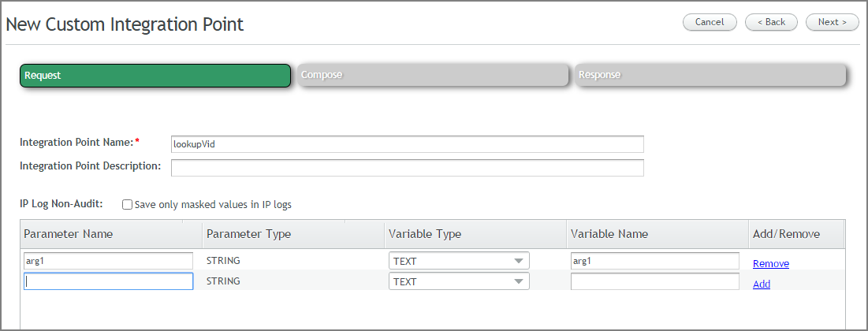Expand the second row TEXT variable type dropdown
The height and width of the screenshot is (331, 868).
pos(459,281)
